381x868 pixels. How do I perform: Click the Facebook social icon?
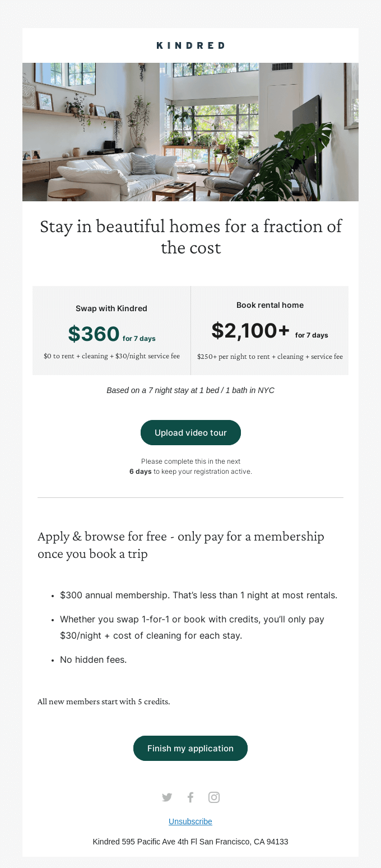pos(190,797)
